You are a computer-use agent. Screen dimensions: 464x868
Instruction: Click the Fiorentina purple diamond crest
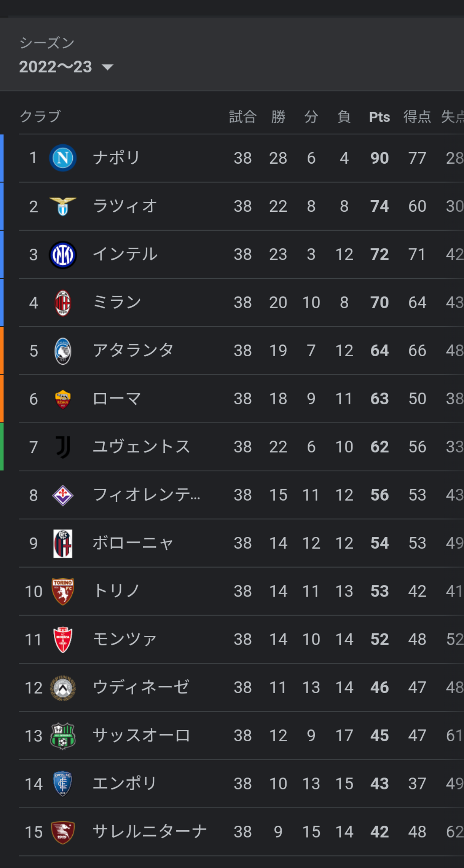63,495
